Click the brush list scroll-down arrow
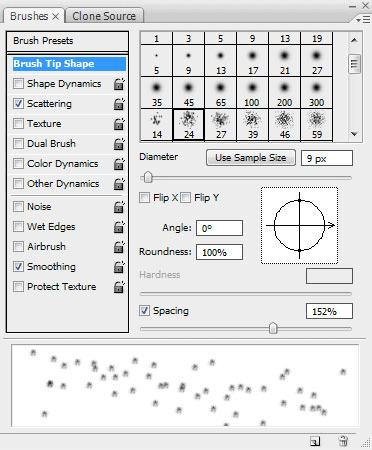 point(354,134)
